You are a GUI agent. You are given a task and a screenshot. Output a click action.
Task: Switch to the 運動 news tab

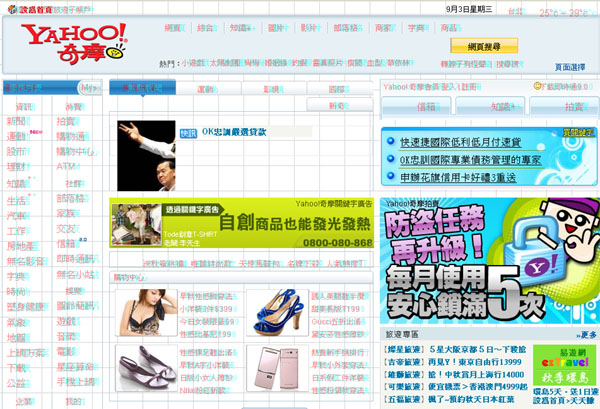coord(208,89)
